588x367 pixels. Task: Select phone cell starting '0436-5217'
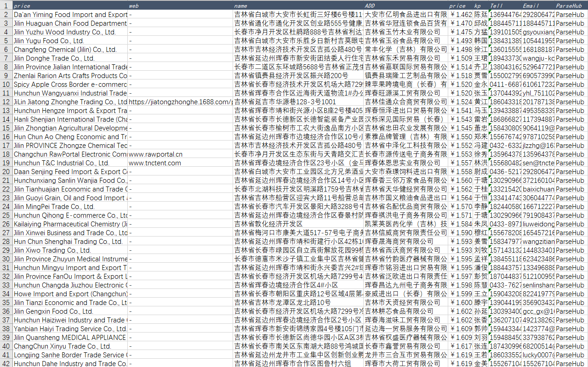point(505,172)
